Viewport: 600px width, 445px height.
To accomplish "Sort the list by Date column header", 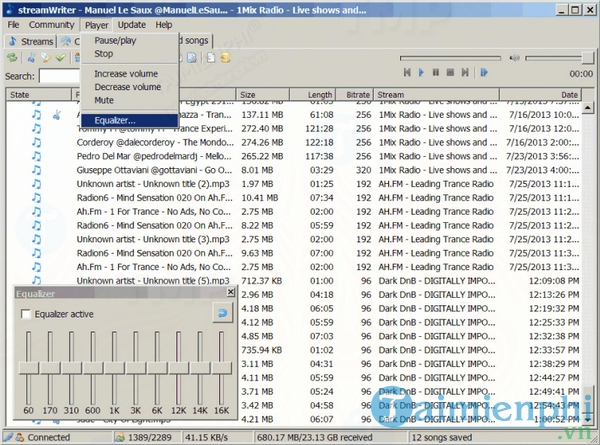I will pos(569,95).
